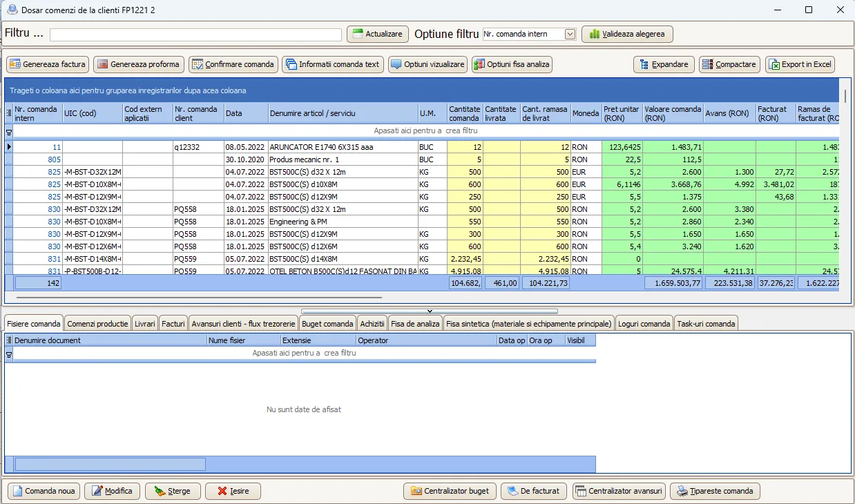Open the Achizitii tab

[x=372, y=323]
